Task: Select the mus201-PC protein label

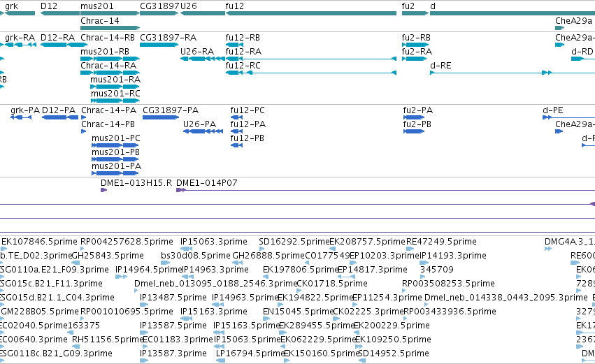Action: [116, 138]
